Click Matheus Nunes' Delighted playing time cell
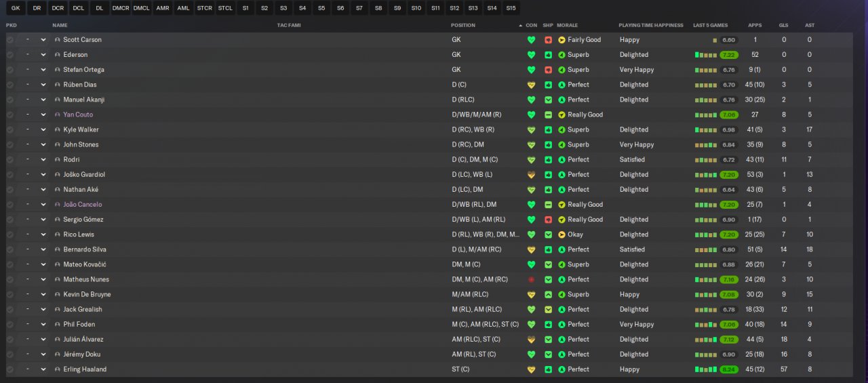 (x=634, y=279)
